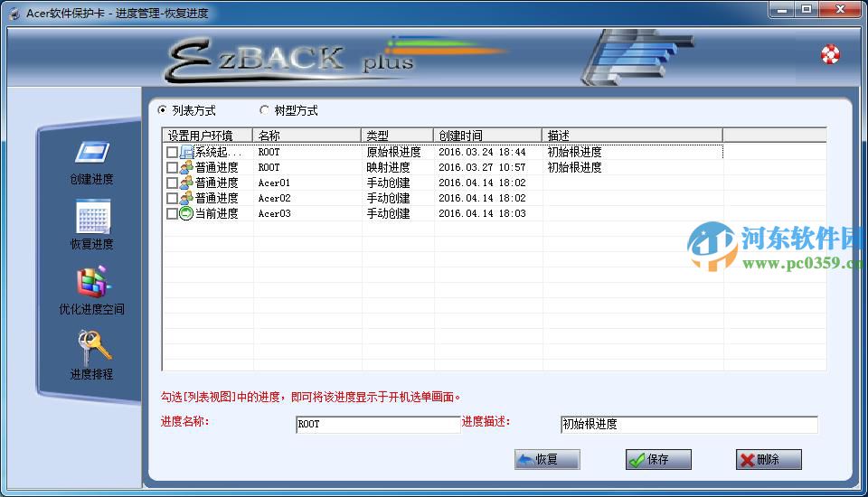The width and height of the screenshot is (868, 497).
Task: Click the user icon of the ROOT 映射进度 row
Action: pyautogui.click(x=186, y=167)
